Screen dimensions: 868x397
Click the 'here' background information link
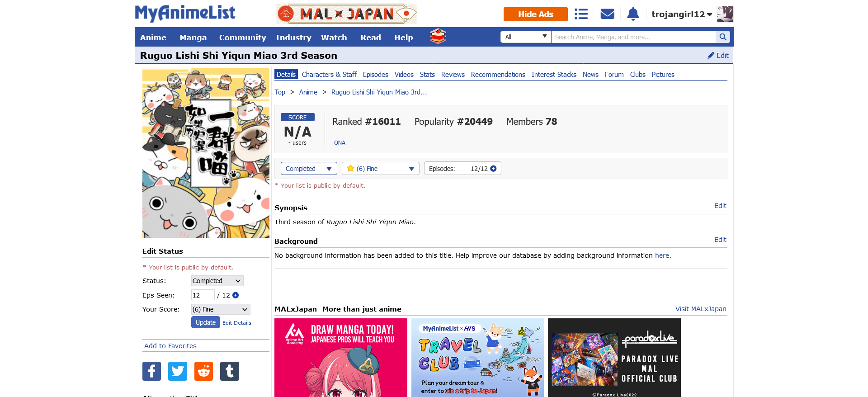[x=662, y=255]
